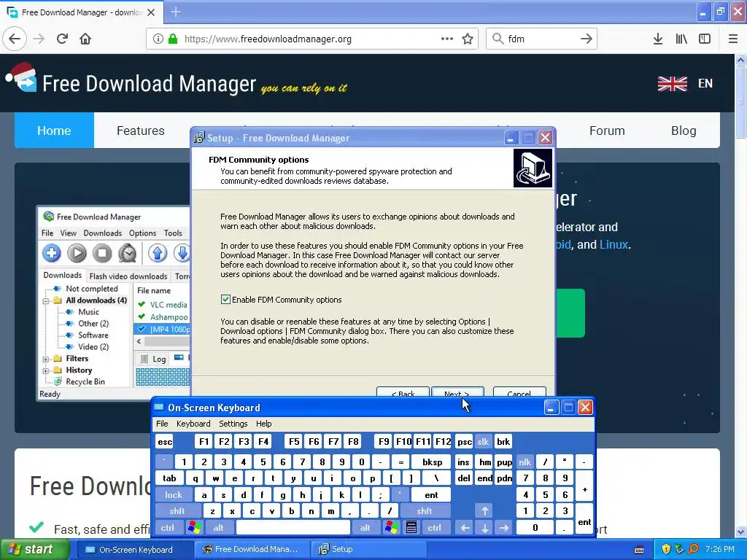Click the magnifier tray icon near clock

[693, 549]
